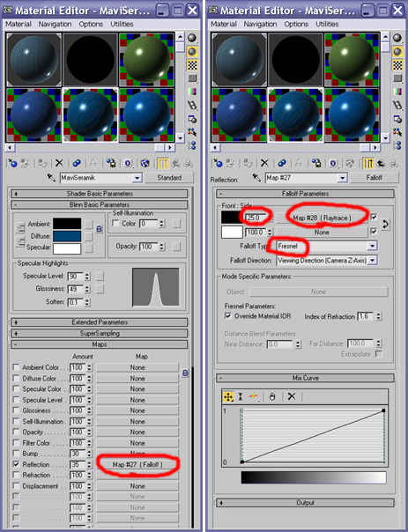Click Get Material icon in Falloff window
Screen dimensions: 408x532
[218, 163]
